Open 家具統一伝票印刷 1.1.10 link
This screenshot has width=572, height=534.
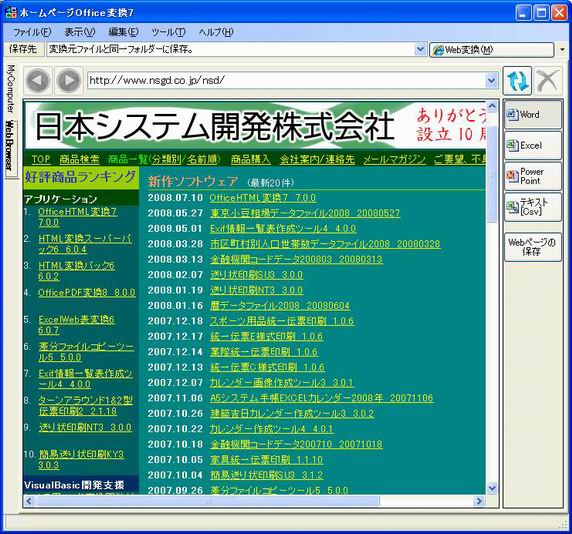click(x=266, y=460)
